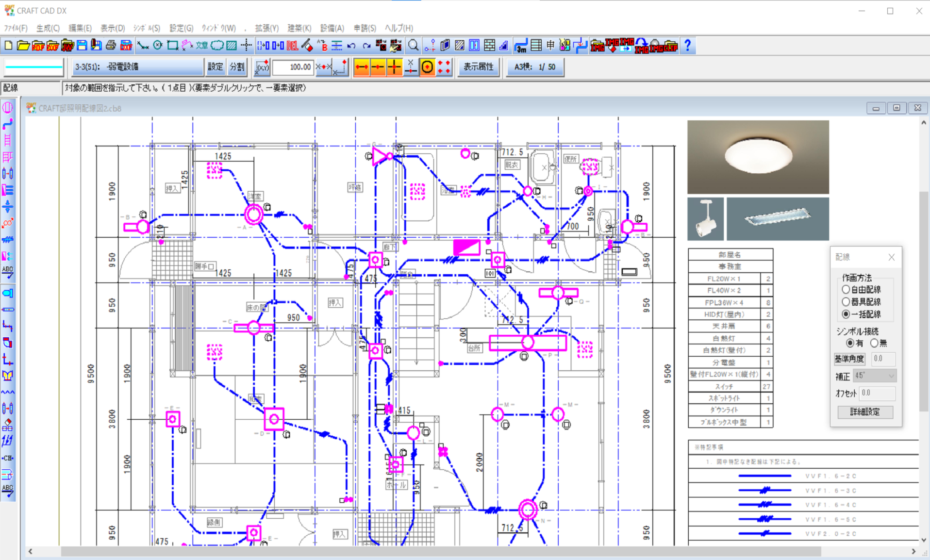Image resolution: width=930 pixels, height=560 pixels.
Task: Open the 3-3(51) 弱電設備 layer selector
Action: click(138, 67)
